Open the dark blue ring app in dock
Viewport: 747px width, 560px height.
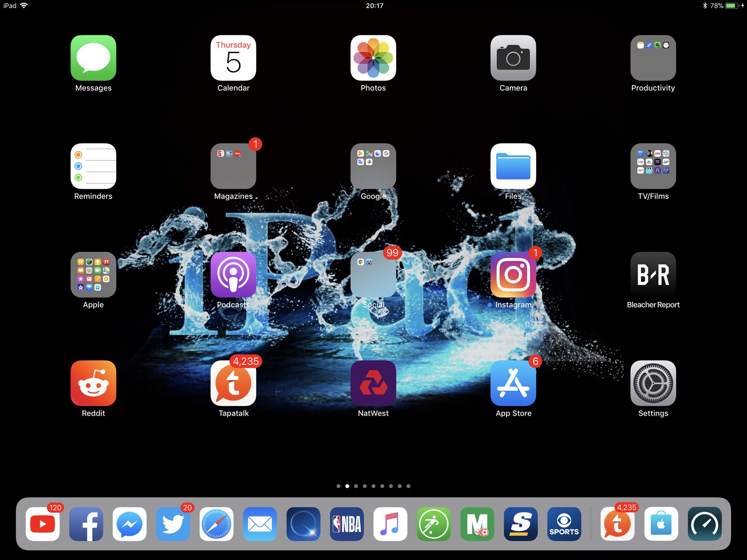click(303, 524)
